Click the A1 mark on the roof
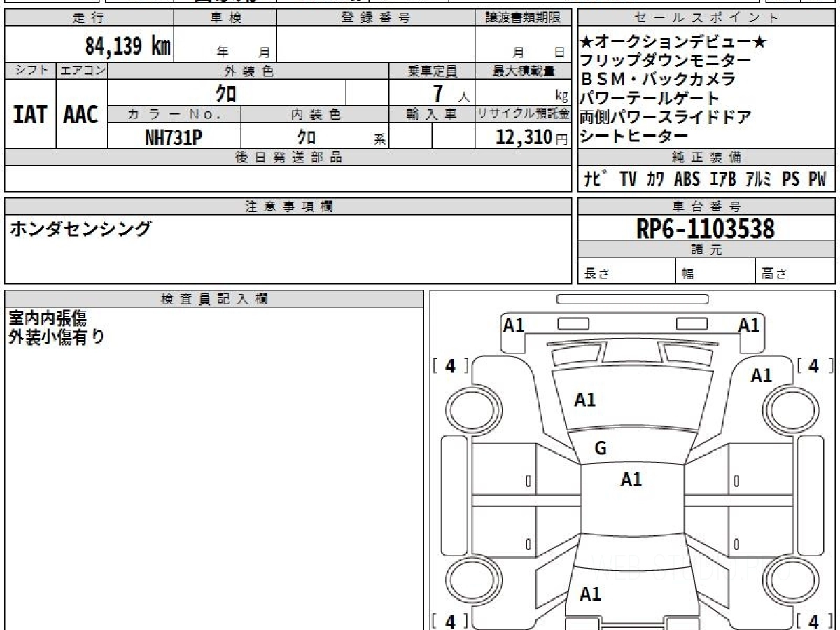The height and width of the screenshot is (630, 840). coord(631,479)
